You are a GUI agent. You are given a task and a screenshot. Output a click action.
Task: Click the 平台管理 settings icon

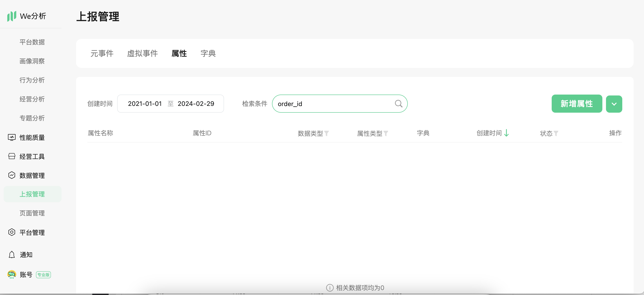pyautogui.click(x=12, y=232)
